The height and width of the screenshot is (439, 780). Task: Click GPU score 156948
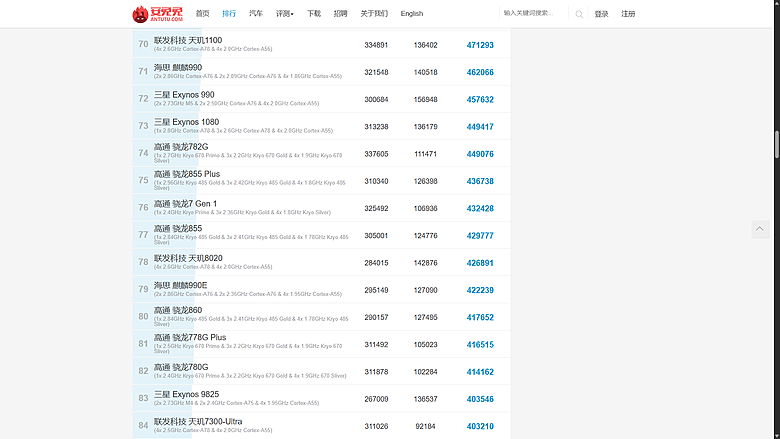tap(426, 100)
